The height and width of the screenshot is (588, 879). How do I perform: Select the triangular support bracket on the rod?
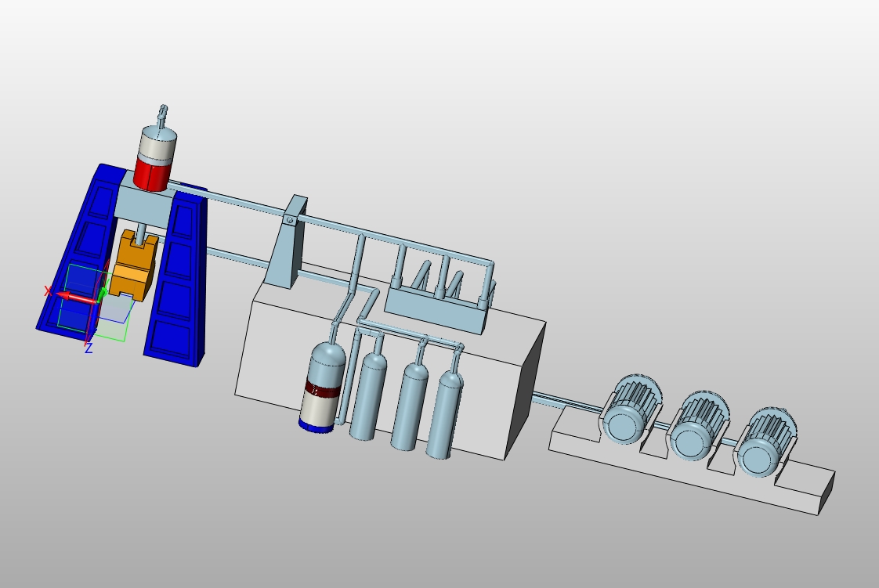[288, 243]
